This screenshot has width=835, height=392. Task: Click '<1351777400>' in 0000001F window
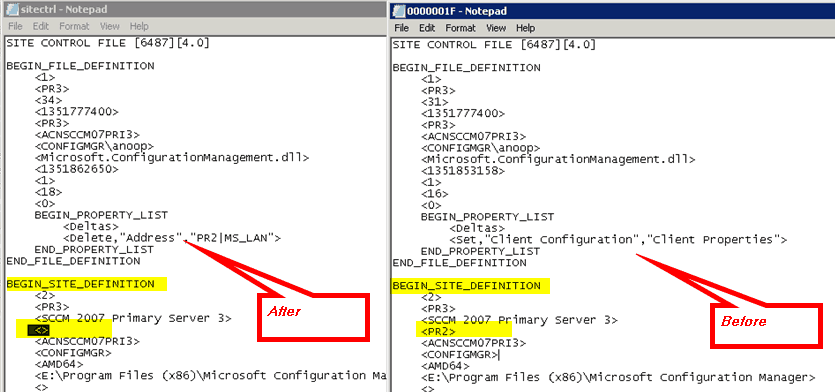pos(463,113)
